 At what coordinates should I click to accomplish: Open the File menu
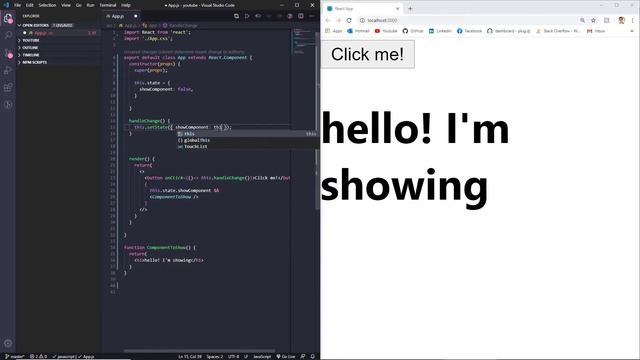coord(17,5)
